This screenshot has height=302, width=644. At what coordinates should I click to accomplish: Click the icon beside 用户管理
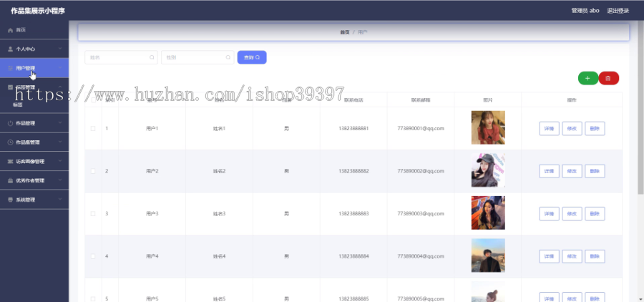11,68
